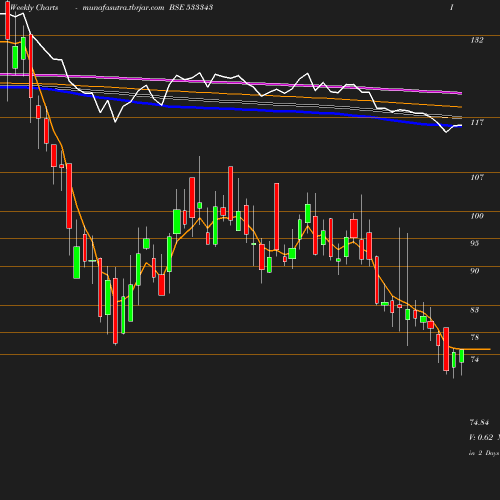Click the 90 price axis label
The image size is (500, 500).
click(x=474, y=271)
